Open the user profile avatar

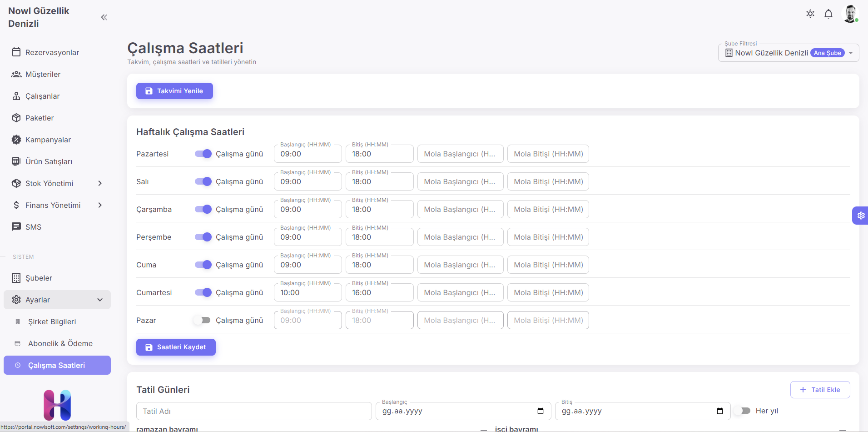point(850,14)
